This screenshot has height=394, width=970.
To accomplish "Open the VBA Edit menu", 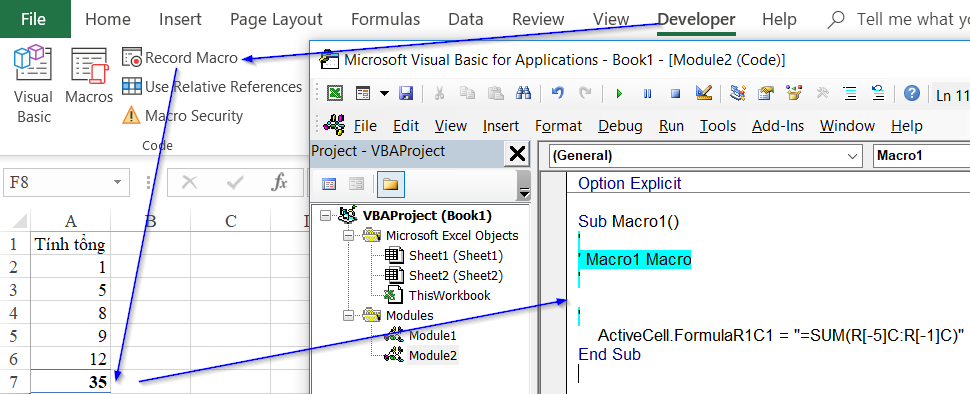I will [x=406, y=126].
